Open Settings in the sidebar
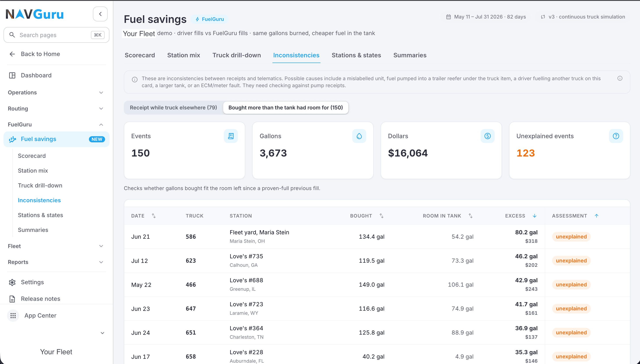Viewport: 640px width, 364px height. tap(32, 282)
